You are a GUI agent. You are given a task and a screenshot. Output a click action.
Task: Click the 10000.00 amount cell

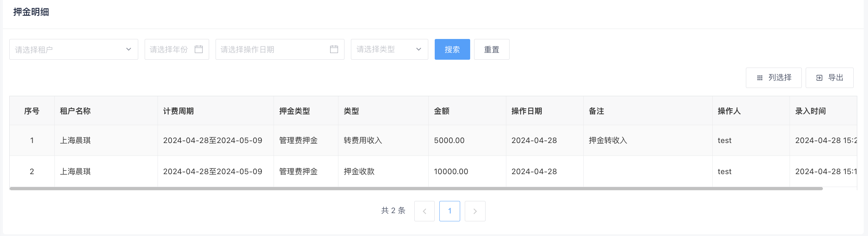[451, 172]
